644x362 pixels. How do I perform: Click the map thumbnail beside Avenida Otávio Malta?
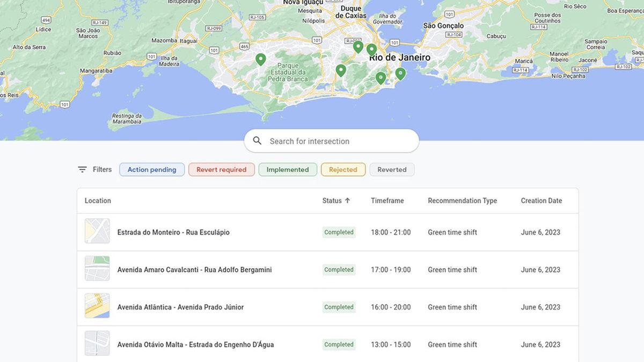pos(97,343)
